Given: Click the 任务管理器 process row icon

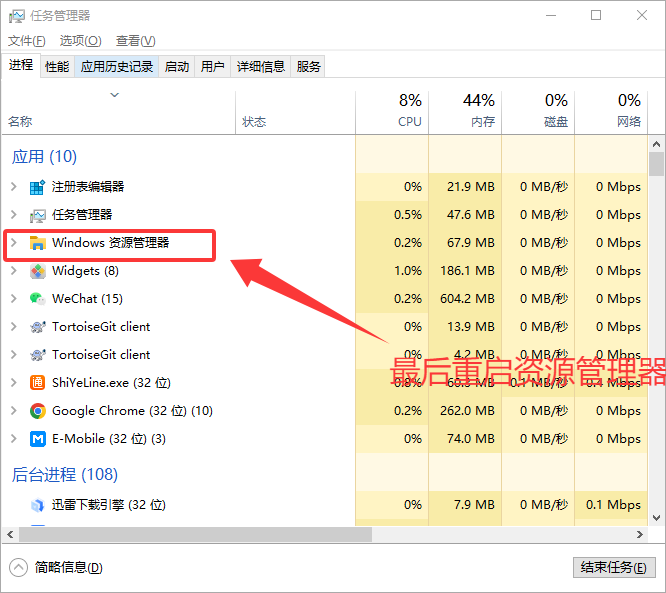Looking at the screenshot, I should [37, 215].
